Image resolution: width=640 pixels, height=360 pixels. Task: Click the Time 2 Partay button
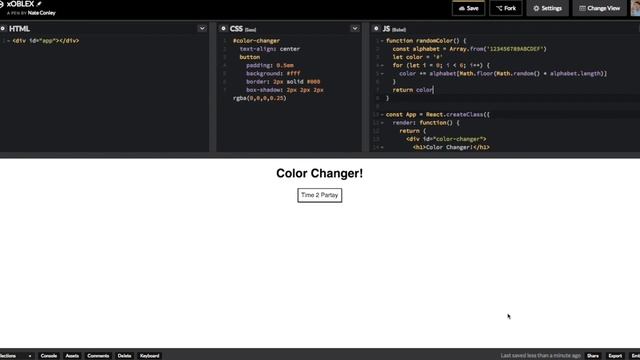tap(320, 195)
